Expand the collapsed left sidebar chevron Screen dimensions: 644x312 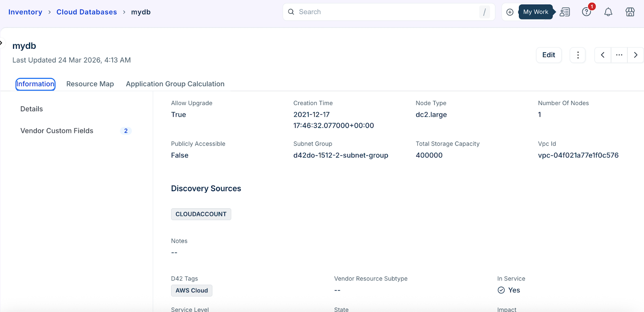point(1,43)
